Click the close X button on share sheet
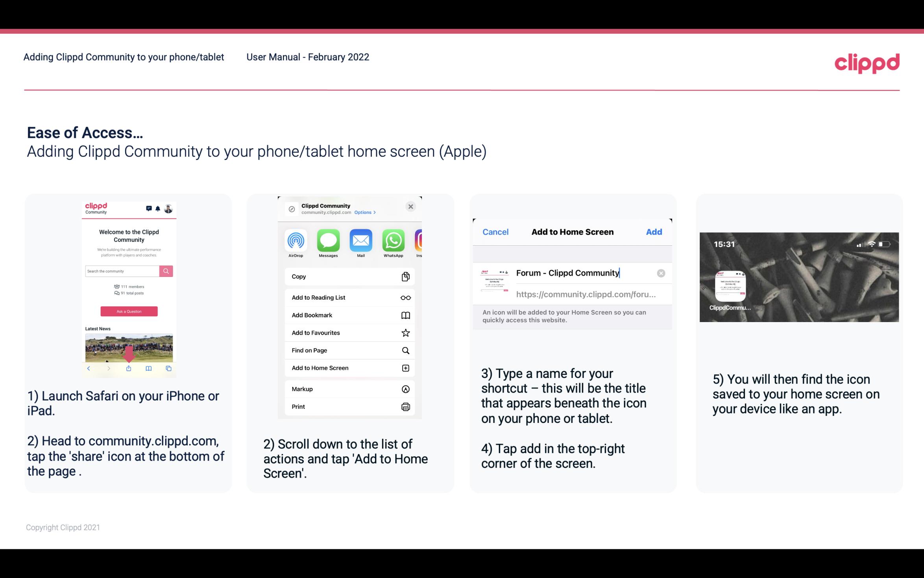Image resolution: width=924 pixels, height=578 pixels. pos(410,206)
